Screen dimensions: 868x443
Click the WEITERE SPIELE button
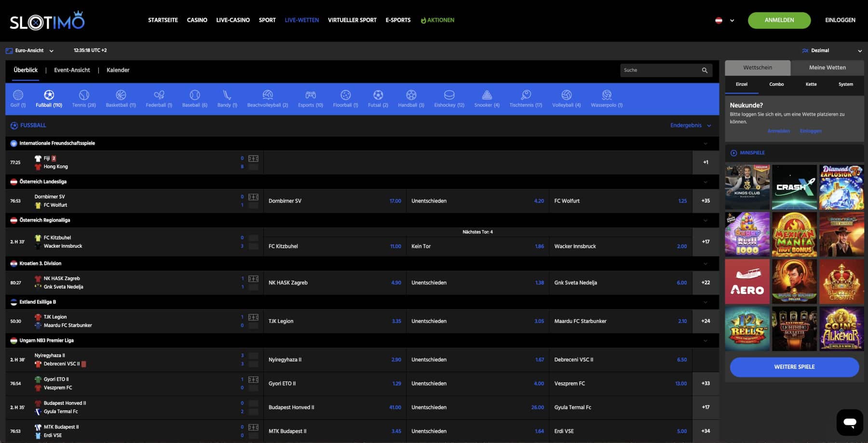[x=794, y=367]
